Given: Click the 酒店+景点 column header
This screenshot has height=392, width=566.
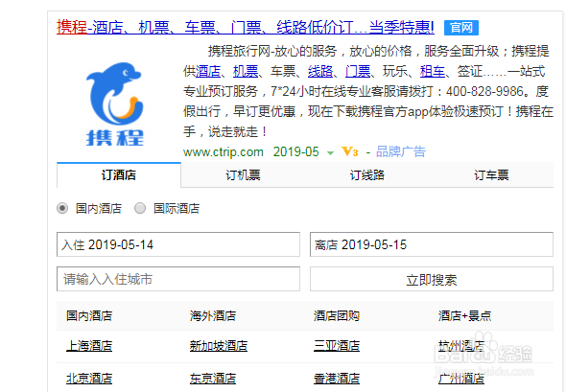Looking at the screenshot, I should 464,316.
